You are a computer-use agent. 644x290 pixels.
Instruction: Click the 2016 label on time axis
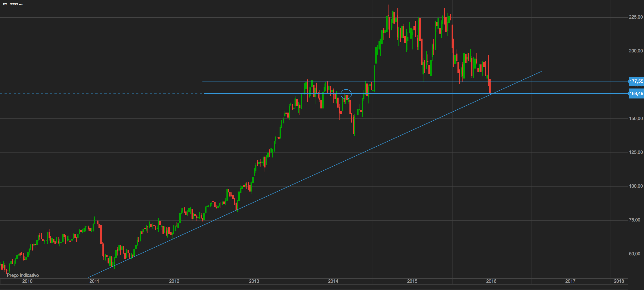click(x=491, y=281)
